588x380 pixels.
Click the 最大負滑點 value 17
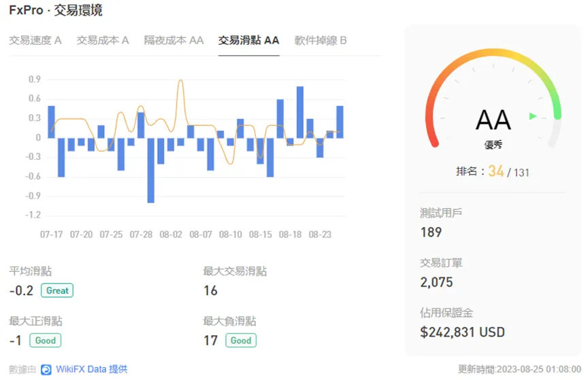click(210, 341)
